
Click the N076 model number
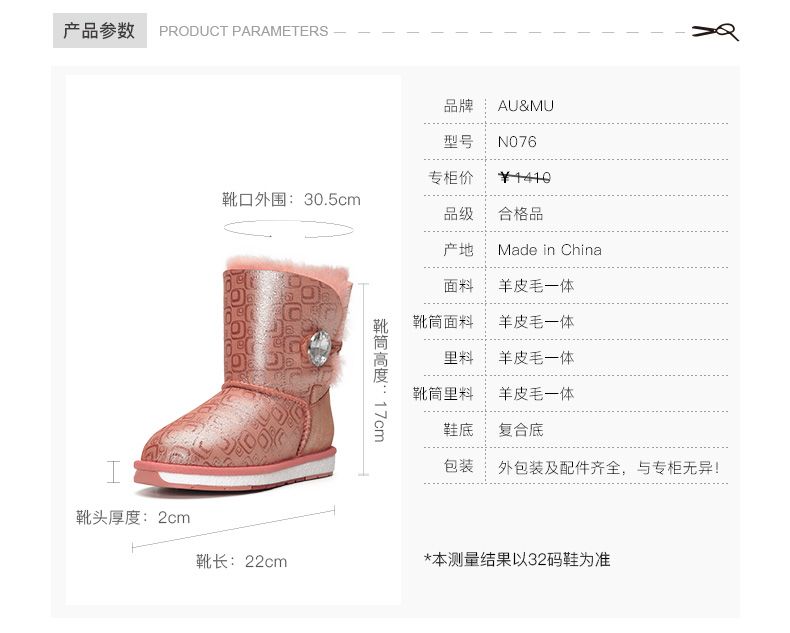(x=517, y=142)
